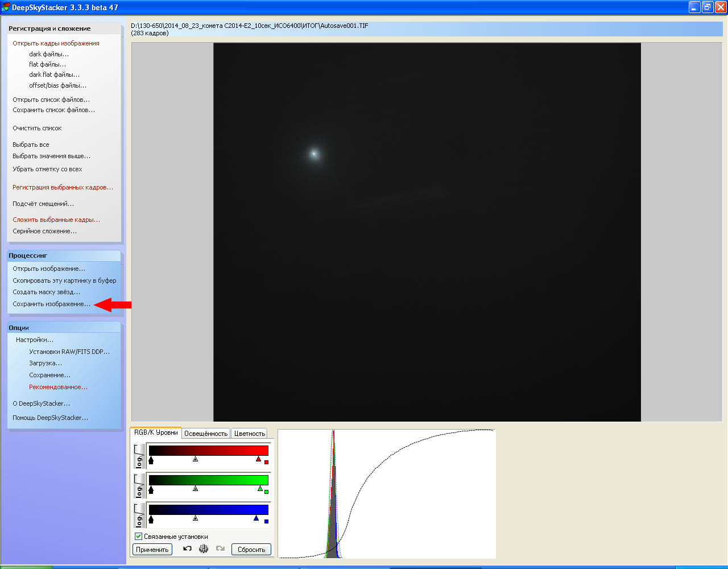The width and height of the screenshot is (728, 569).
Task: Click the bright comet in the preview image
Action: point(313,154)
